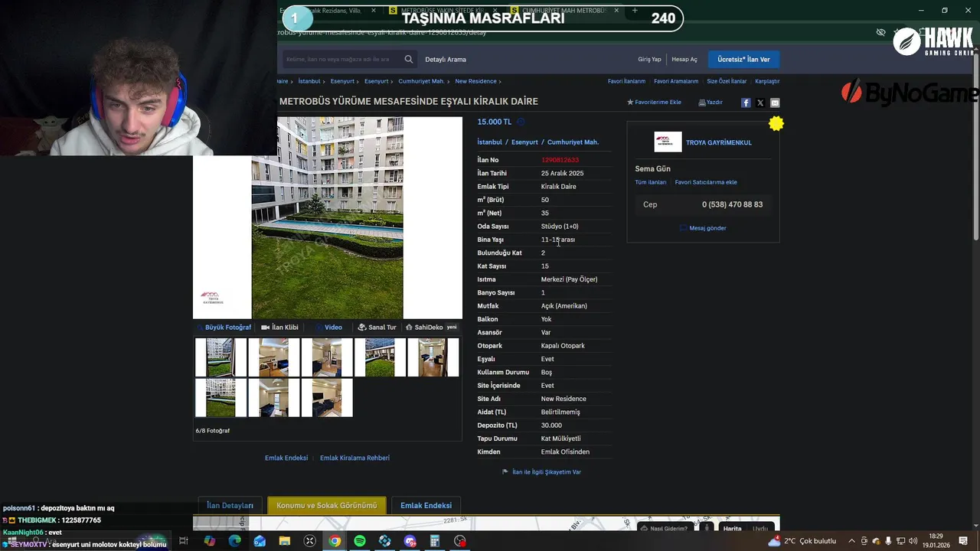Open the notification center icon
Screen dimensions: 980x551
pyautogui.click(x=963, y=541)
